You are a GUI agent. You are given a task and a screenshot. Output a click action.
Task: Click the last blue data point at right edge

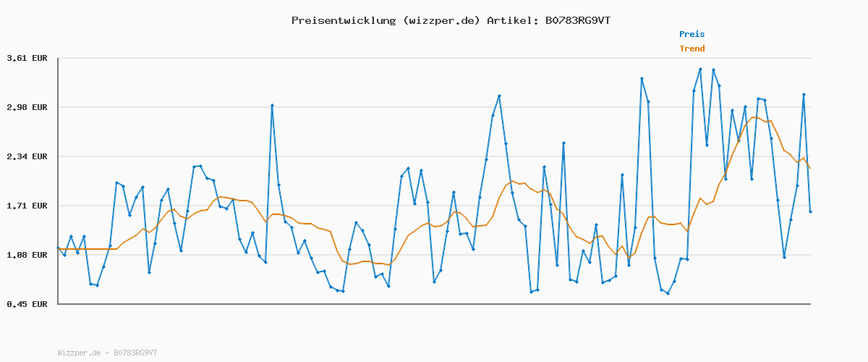pyautogui.click(x=810, y=211)
